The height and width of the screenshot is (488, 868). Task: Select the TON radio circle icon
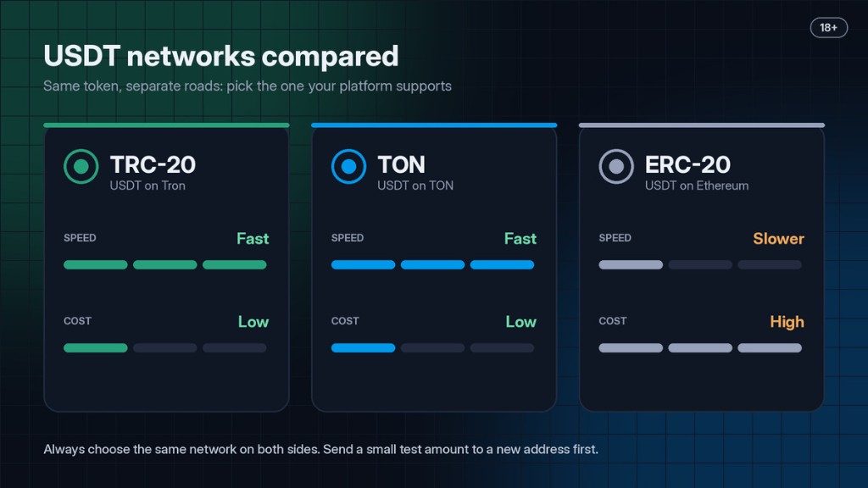click(x=348, y=167)
